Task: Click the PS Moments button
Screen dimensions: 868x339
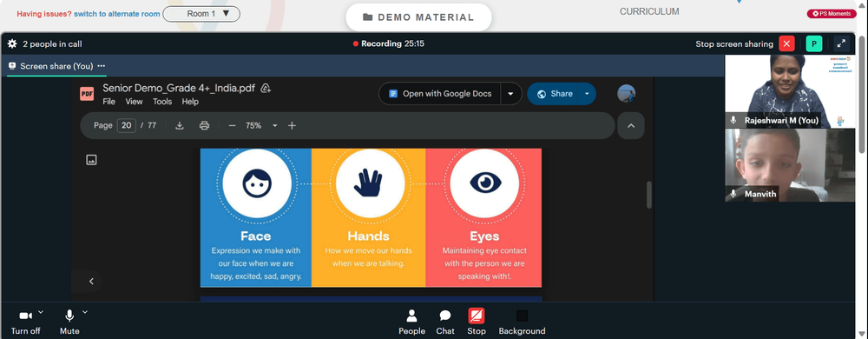Action: click(832, 14)
